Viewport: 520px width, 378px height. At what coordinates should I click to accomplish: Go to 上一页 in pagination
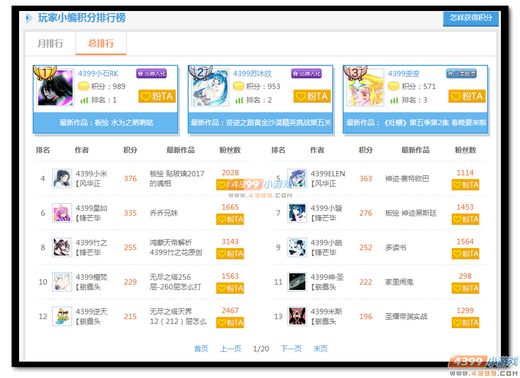pos(231,349)
